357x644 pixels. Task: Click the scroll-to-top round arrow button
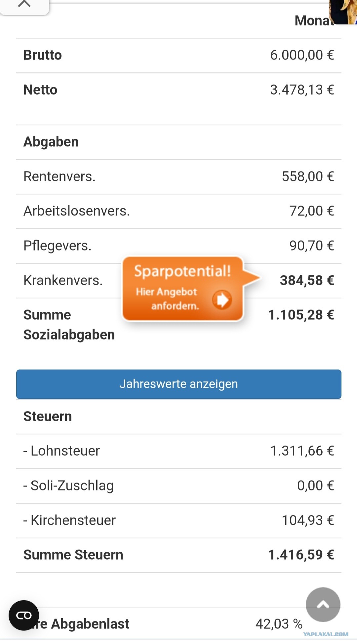[323, 605]
